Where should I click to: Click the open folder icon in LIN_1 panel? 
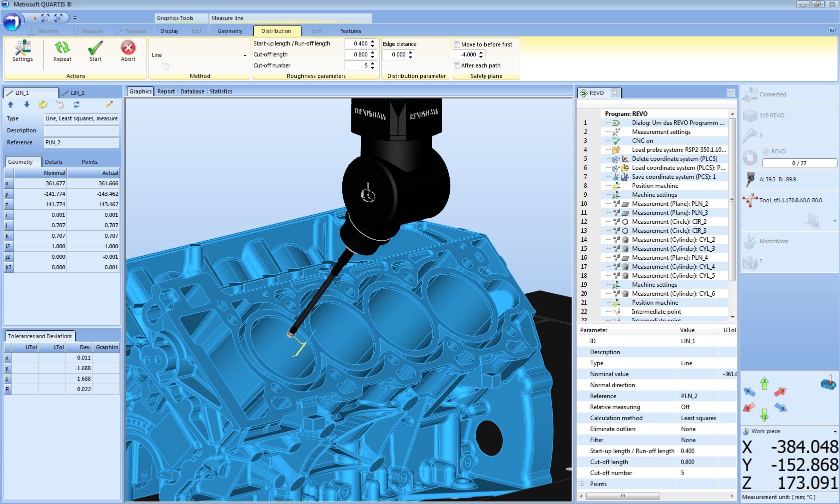[43, 104]
